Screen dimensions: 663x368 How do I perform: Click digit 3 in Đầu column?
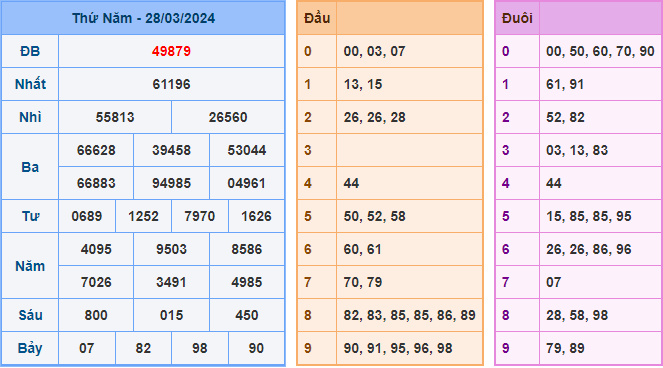click(308, 150)
